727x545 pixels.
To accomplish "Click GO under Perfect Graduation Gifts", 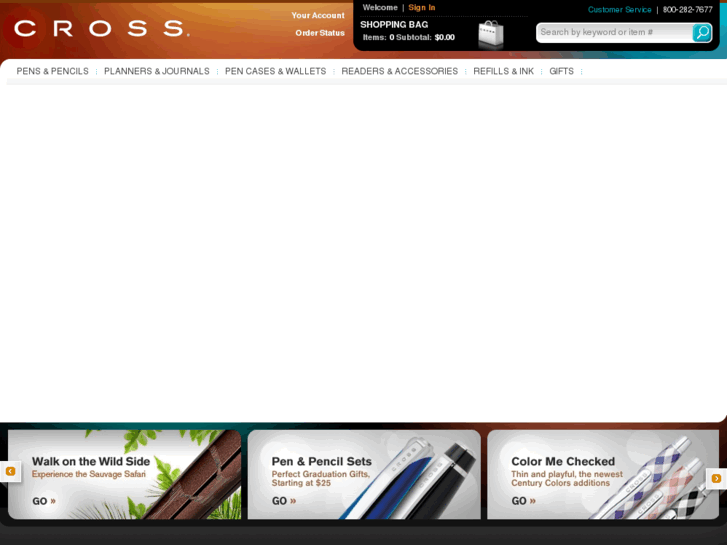I will coord(284,501).
